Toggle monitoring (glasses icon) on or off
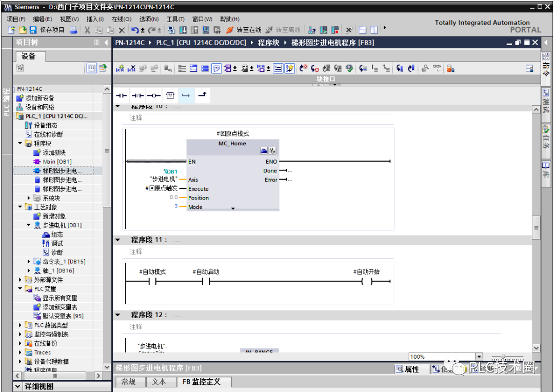This screenshot has height=392, width=554. (437, 67)
